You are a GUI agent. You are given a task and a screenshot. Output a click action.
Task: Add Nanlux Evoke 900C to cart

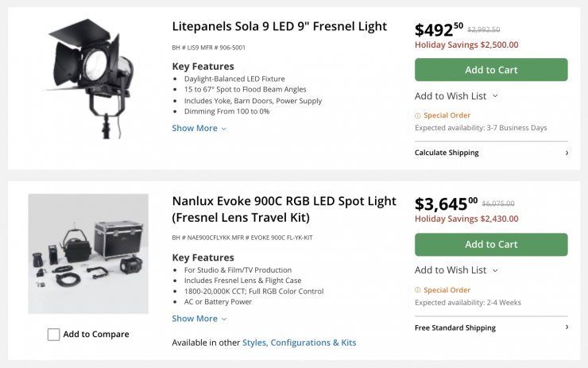[x=491, y=245]
